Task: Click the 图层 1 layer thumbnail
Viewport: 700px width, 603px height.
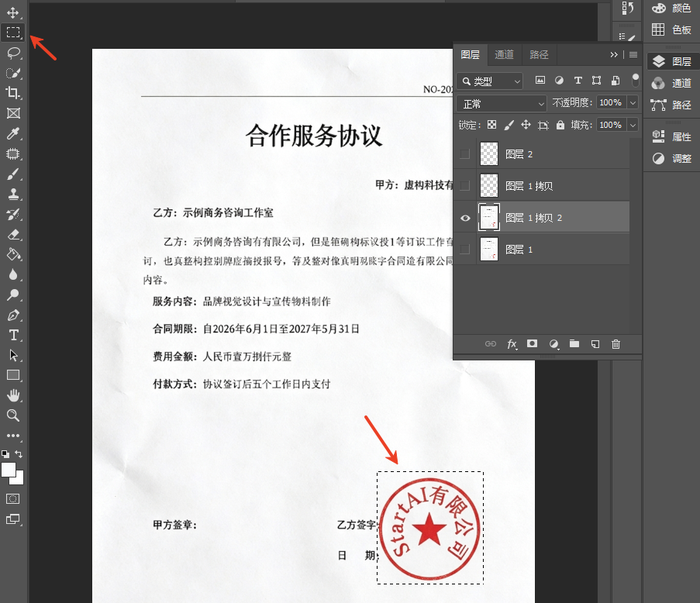Action: tap(489, 249)
